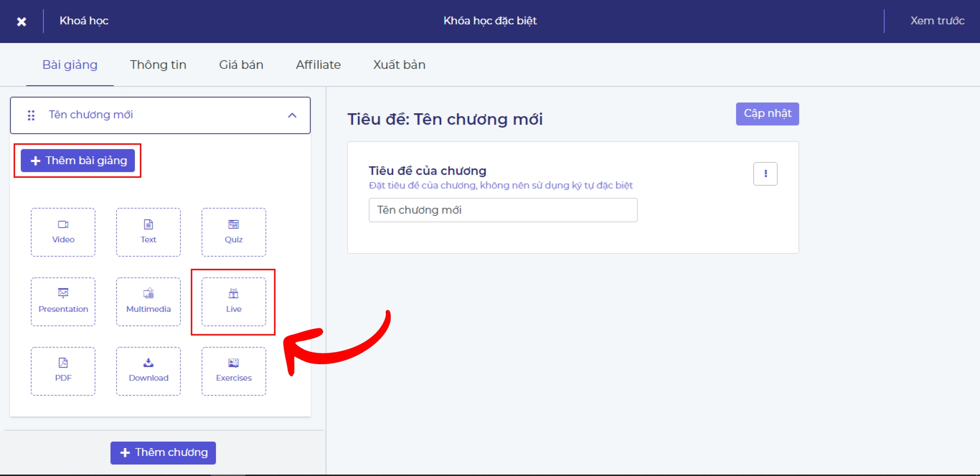980x476 pixels.
Task: Click the Cập nhật button
Action: (x=767, y=114)
